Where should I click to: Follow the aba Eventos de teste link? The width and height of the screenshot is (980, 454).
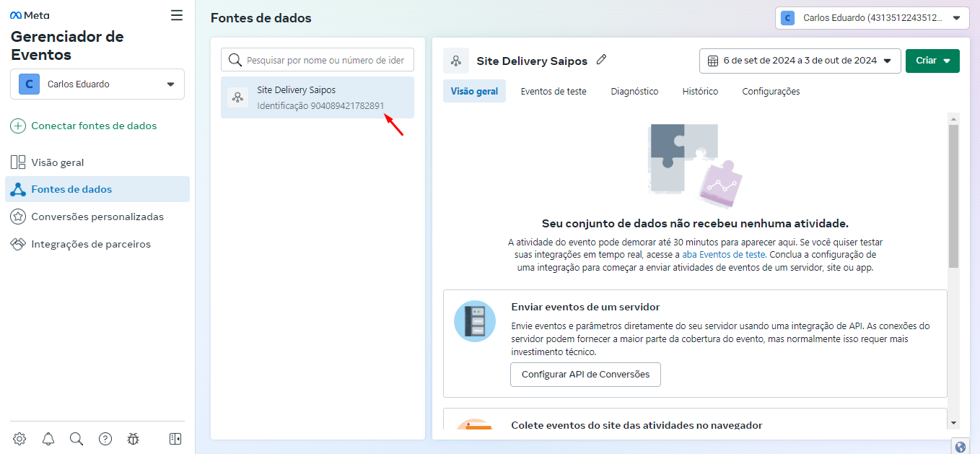click(723, 255)
